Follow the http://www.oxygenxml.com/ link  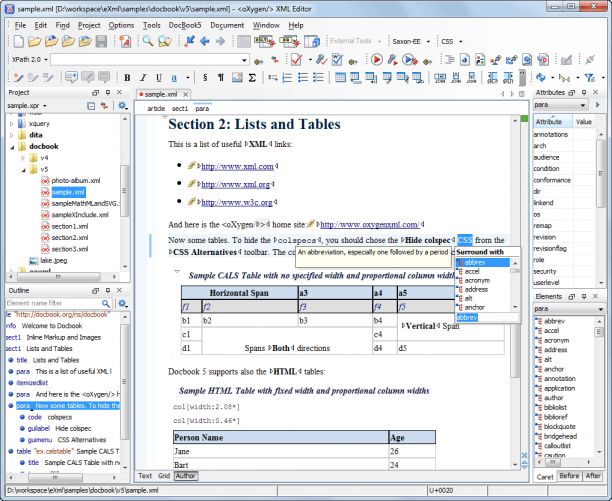tap(370, 225)
